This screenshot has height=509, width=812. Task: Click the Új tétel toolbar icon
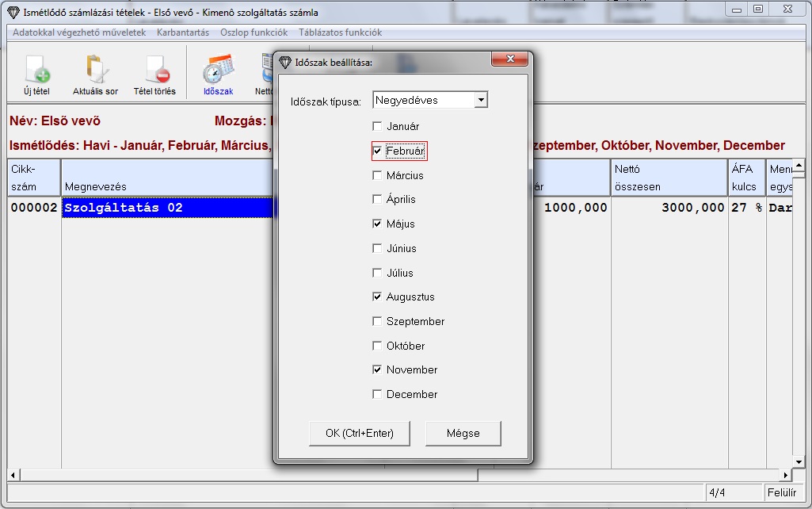pos(36,71)
